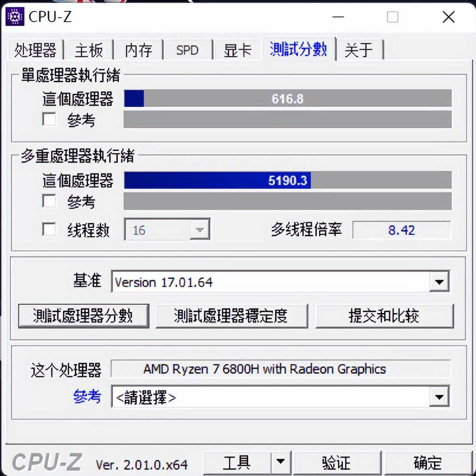Switch to the 内存 tab
The image size is (476, 476).
tap(139, 50)
